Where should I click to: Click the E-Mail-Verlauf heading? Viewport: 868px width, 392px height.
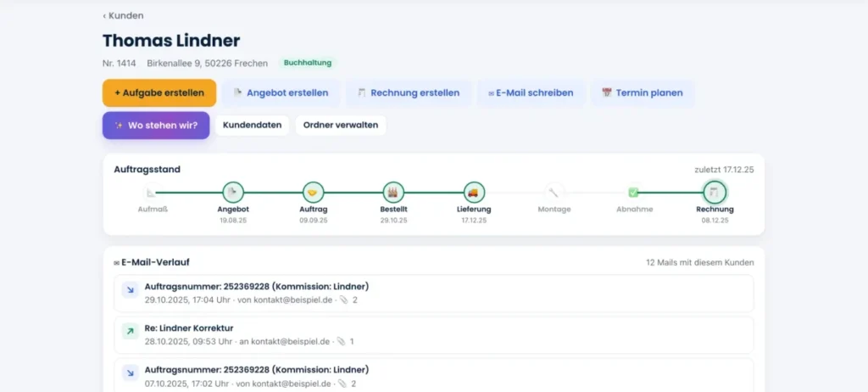(x=152, y=262)
